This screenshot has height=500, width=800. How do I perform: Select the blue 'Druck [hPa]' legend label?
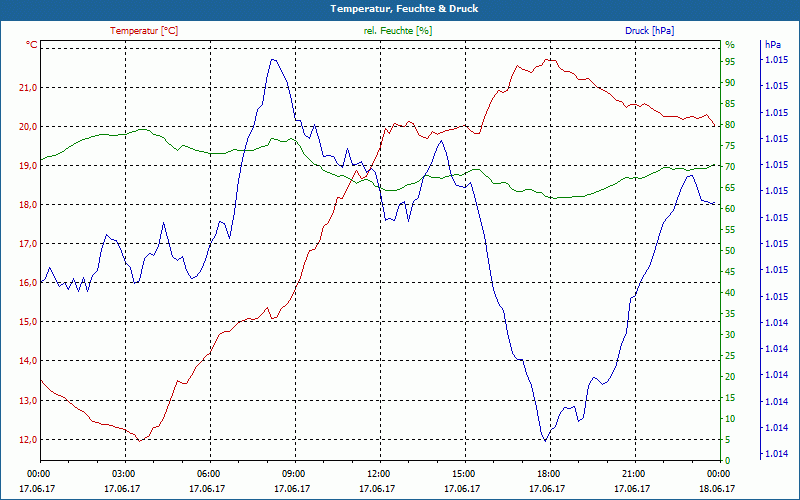coord(649,31)
